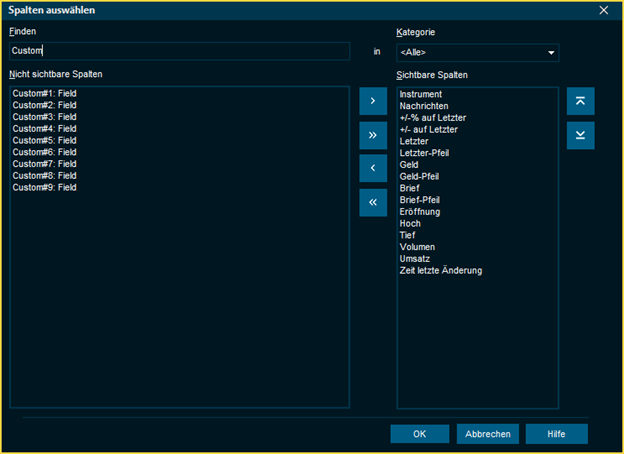Move selected column to bottom
The image size is (624, 454).
(580, 135)
